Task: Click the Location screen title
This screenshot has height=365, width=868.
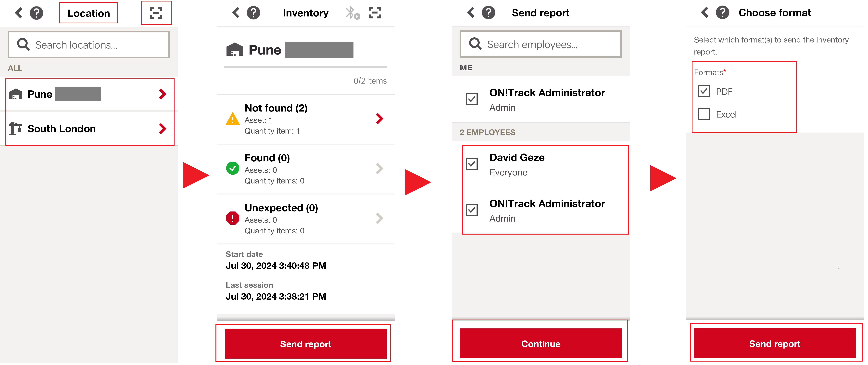Action: (x=89, y=13)
